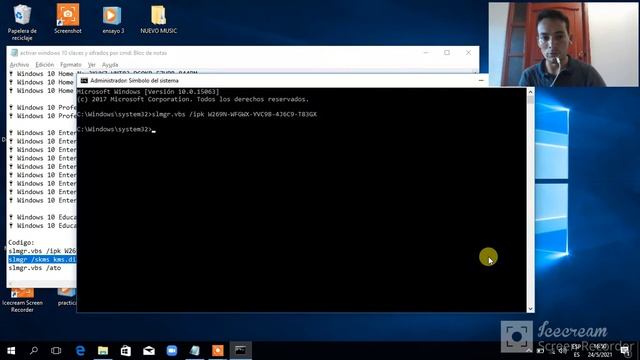
Task: Open Task View from the taskbar
Action: 56,350
